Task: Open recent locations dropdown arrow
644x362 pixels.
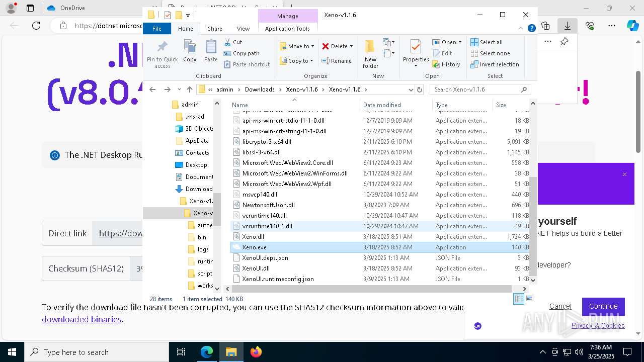Action: click(179, 89)
